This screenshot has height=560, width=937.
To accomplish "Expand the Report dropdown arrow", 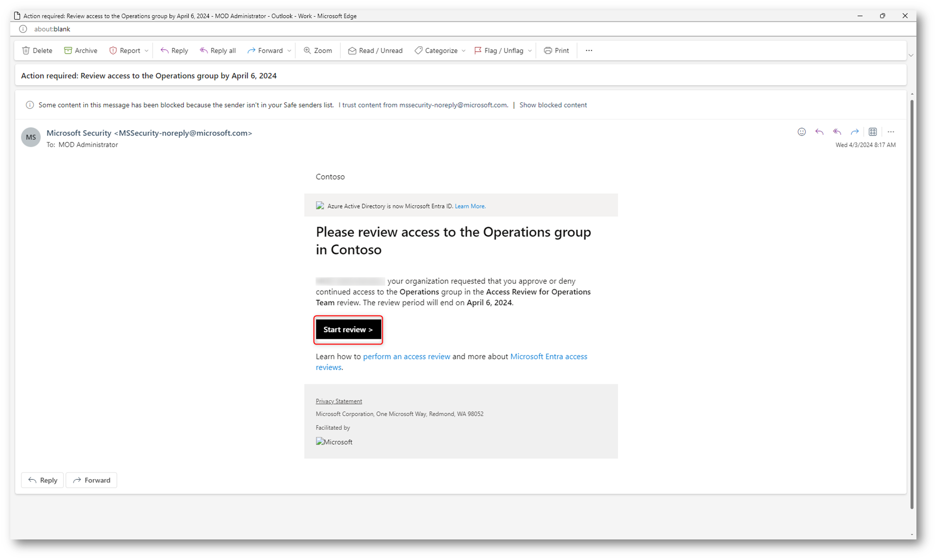I will coord(146,50).
